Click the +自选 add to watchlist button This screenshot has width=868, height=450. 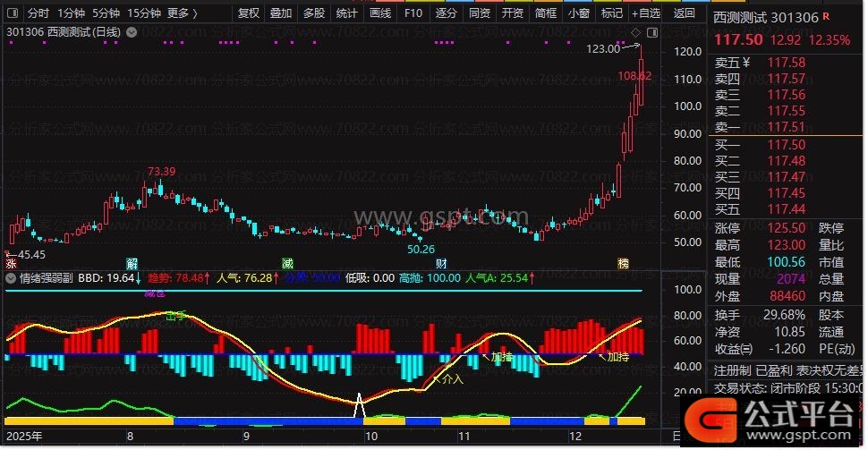click(645, 13)
